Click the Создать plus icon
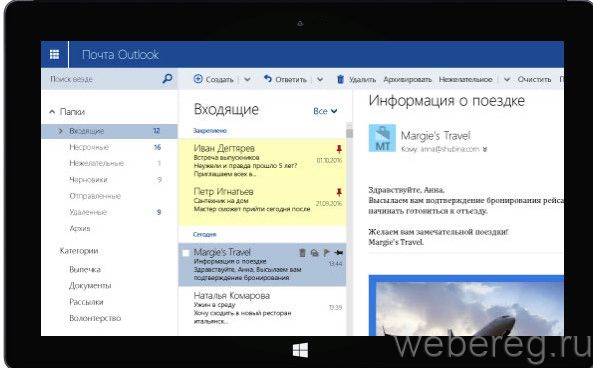Image resolution: width=593 pixels, height=368 pixels. point(198,79)
